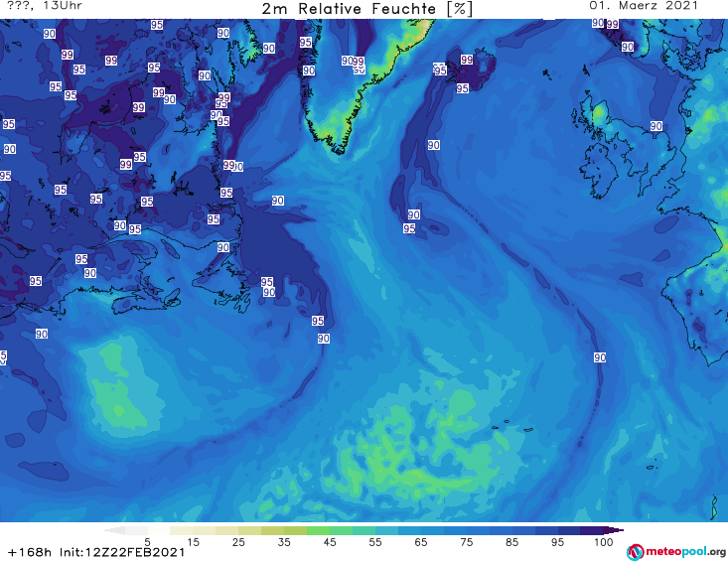Click the color scale's '75' tick label
The image size is (728, 562).
point(466,542)
